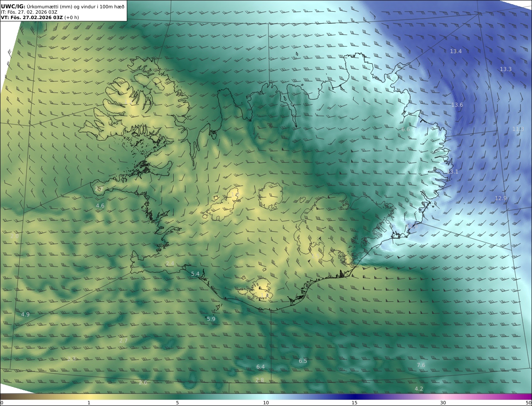
Task: Select the 6.6 value label over land
Action: [406, 129]
